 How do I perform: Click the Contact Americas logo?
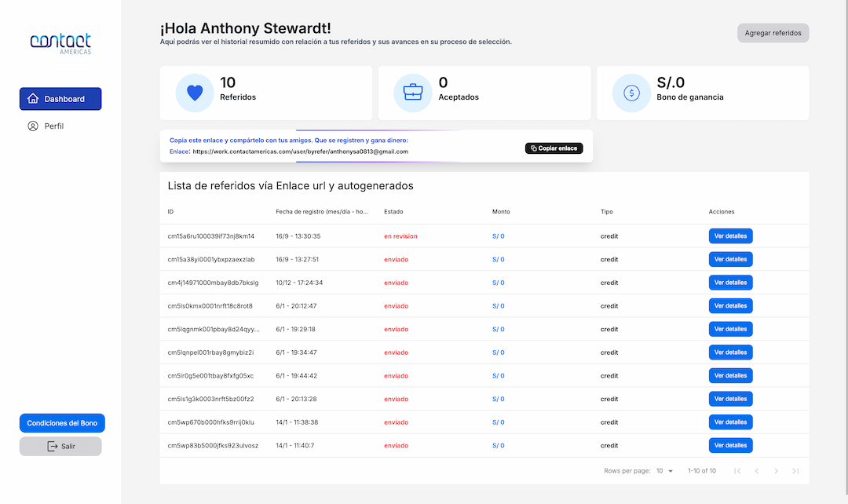60,42
